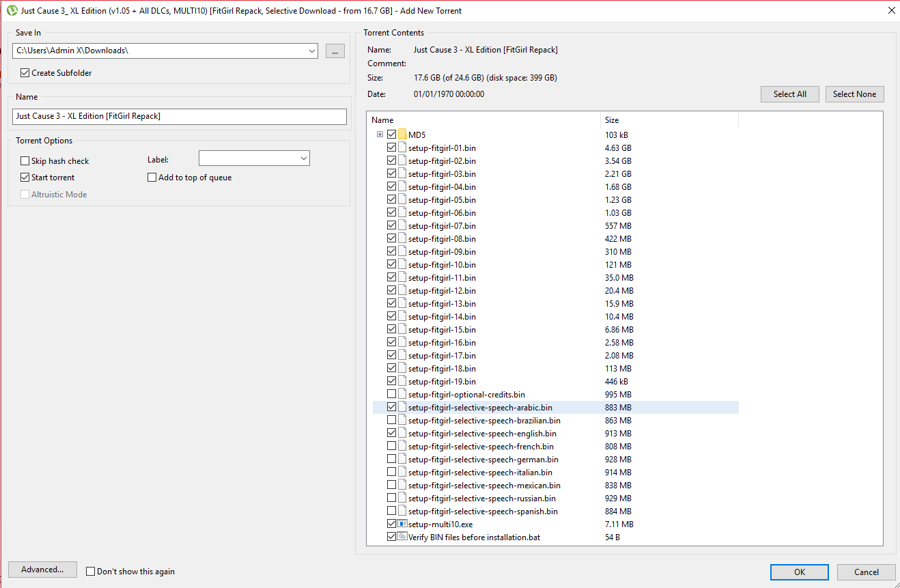
Task: Browse for folder with the ... button
Action: tap(335, 51)
